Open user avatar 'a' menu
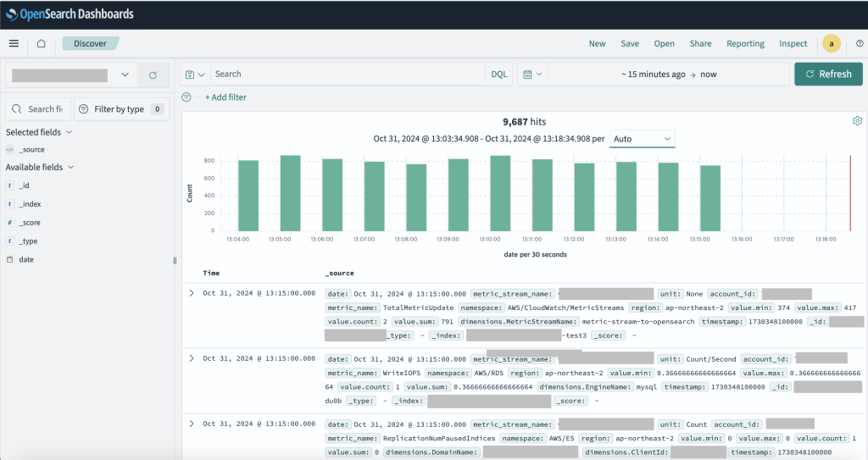Screen dimensions: 868x460 [831, 44]
